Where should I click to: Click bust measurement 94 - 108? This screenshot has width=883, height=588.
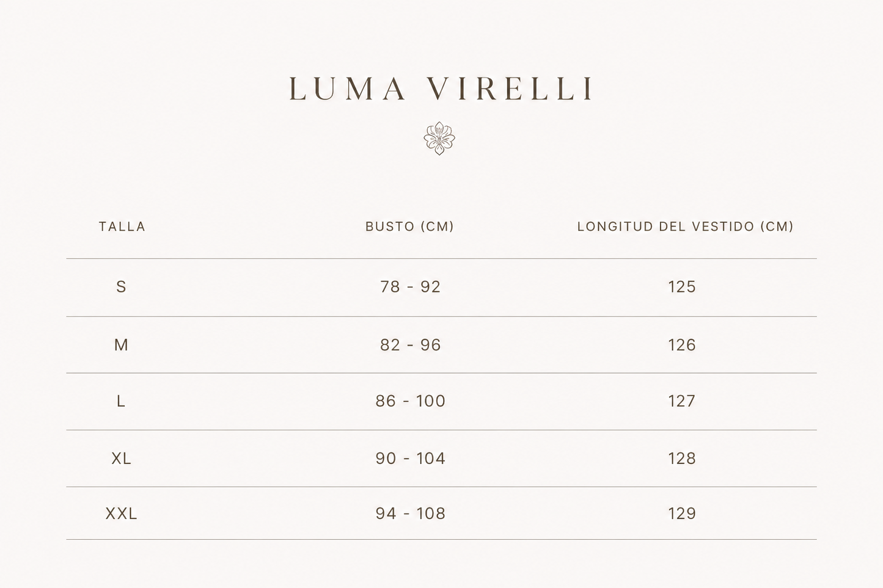(411, 514)
